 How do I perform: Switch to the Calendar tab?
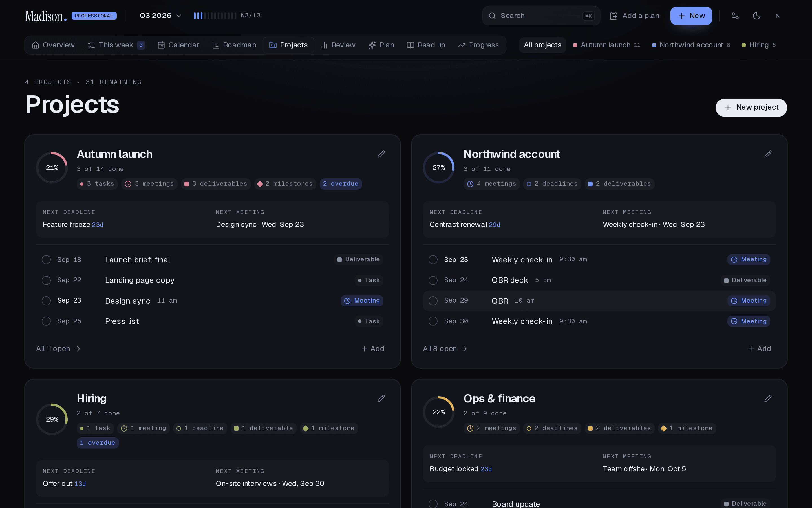click(x=178, y=45)
